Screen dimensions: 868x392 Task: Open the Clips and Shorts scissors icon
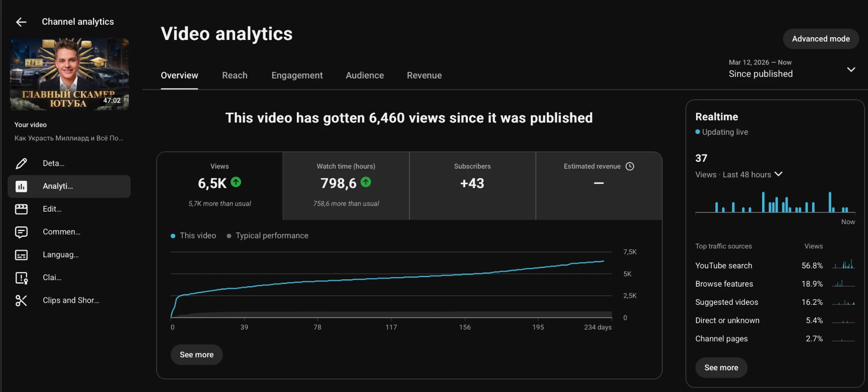point(21,301)
